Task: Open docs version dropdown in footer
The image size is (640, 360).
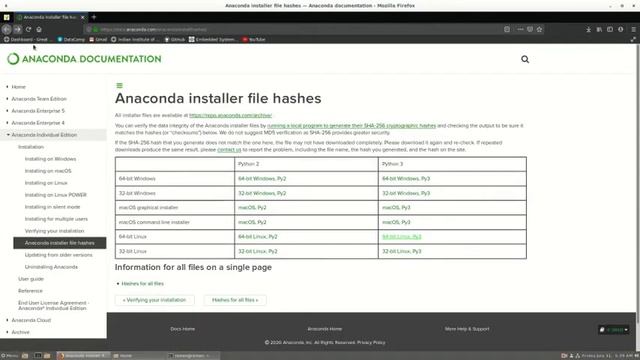Action: tap(614, 329)
